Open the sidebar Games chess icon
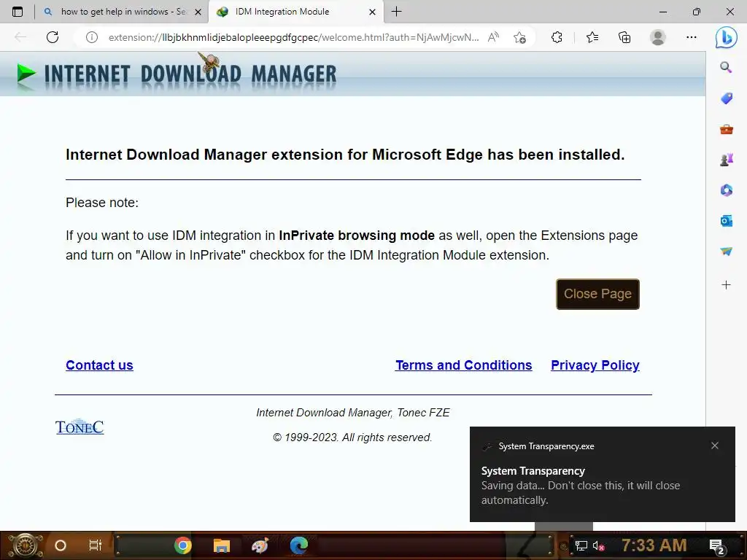This screenshot has width=747, height=560. (726, 160)
